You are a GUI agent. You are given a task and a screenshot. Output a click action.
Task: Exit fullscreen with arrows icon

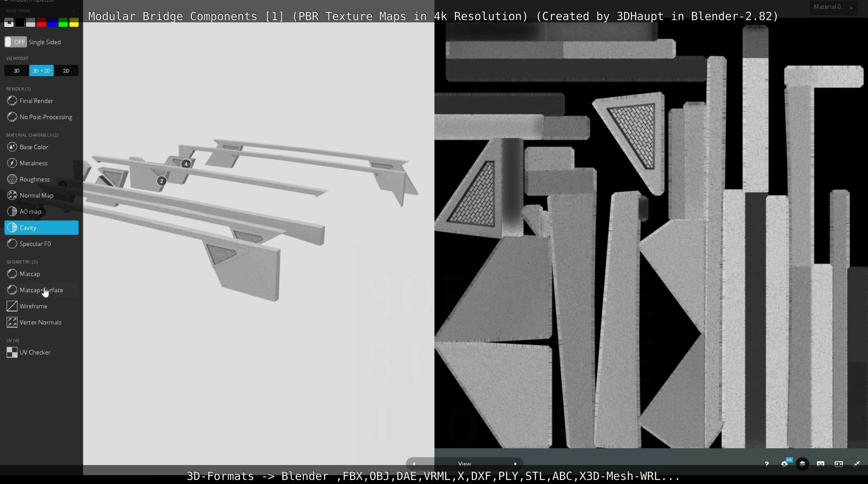[857, 464]
